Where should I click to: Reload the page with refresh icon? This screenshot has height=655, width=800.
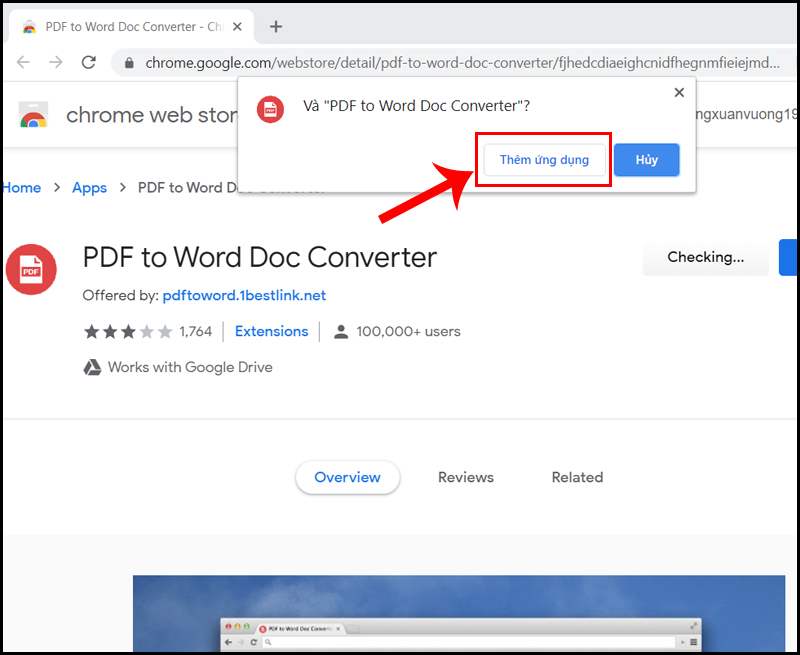[89, 62]
